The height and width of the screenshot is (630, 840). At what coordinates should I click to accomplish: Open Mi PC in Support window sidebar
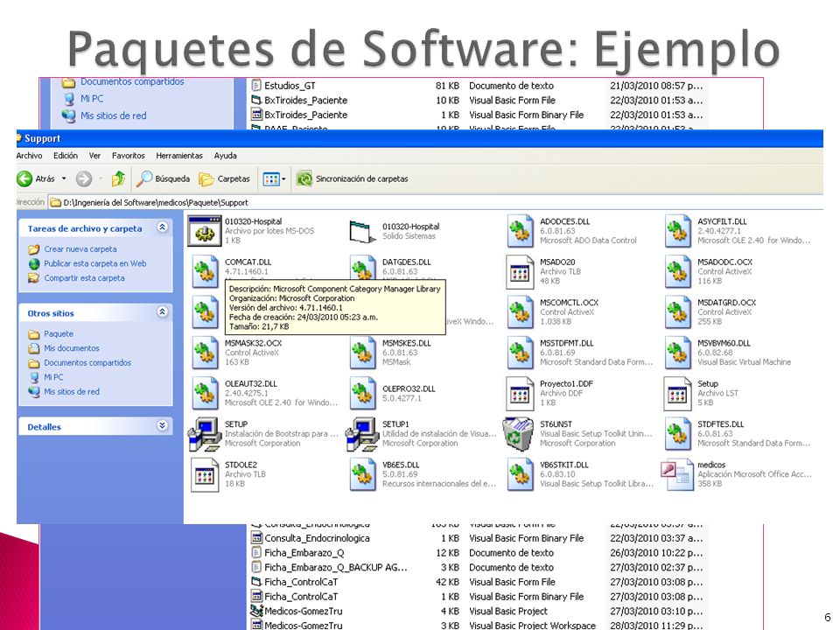pos(53,377)
